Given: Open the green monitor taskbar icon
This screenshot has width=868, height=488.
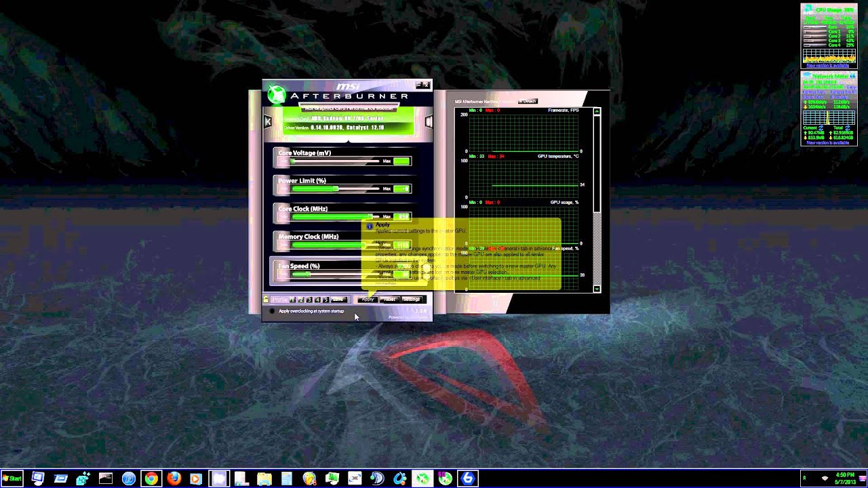Looking at the screenshot, I should tap(332, 479).
